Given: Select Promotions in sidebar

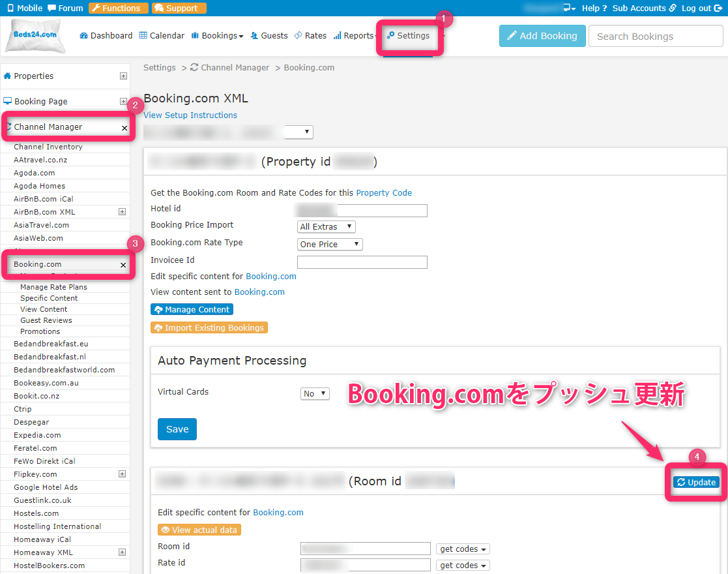Looking at the screenshot, I should click(x=40, y=331).
